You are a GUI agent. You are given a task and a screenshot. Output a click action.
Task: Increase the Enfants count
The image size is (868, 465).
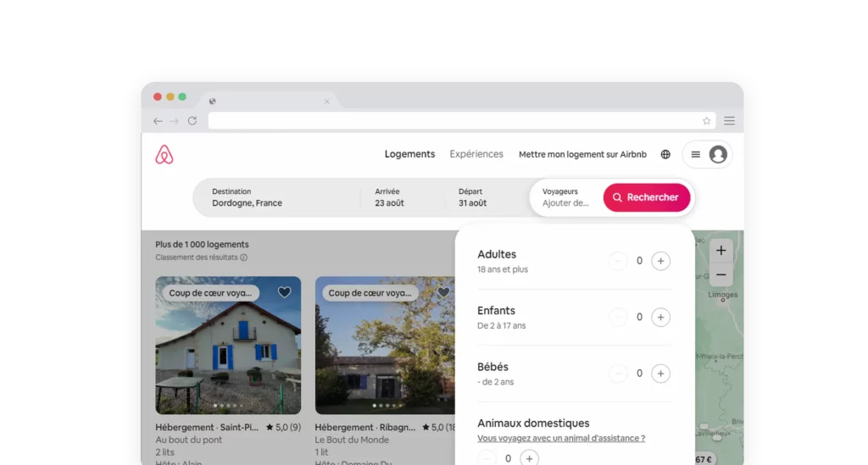coord(660,318)
